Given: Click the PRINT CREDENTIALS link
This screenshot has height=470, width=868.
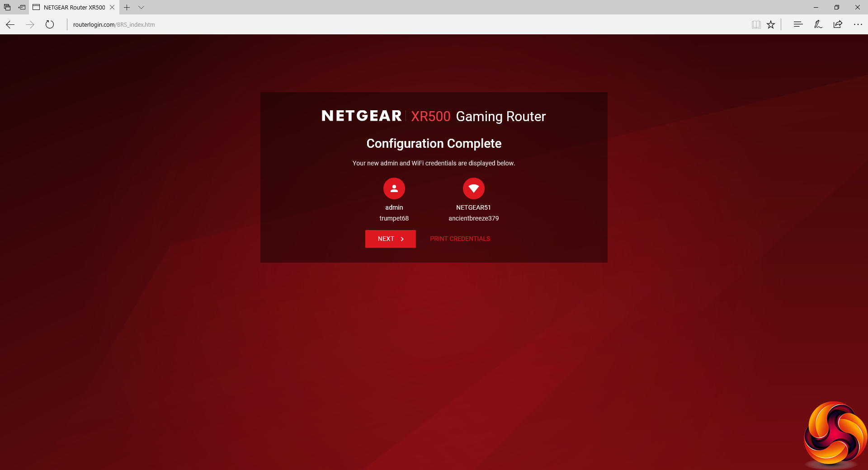Looking at the screenshot, I should (x=460, y=239).
